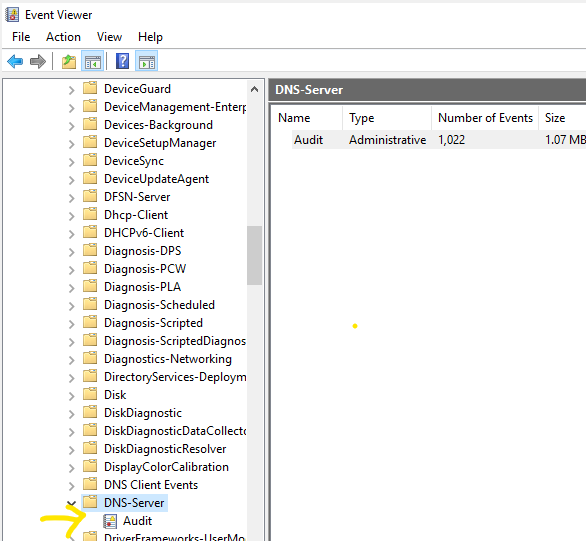586x541 pixels.
Task: Click the Forward arrow toolbar icon
Action: (x=38, y=61)
